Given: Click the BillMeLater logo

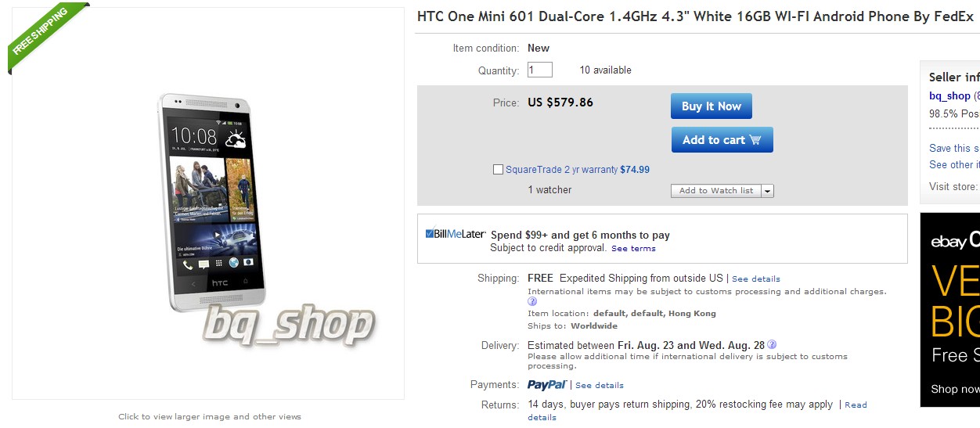Looking at the screenshot, I should coord(456,234).
